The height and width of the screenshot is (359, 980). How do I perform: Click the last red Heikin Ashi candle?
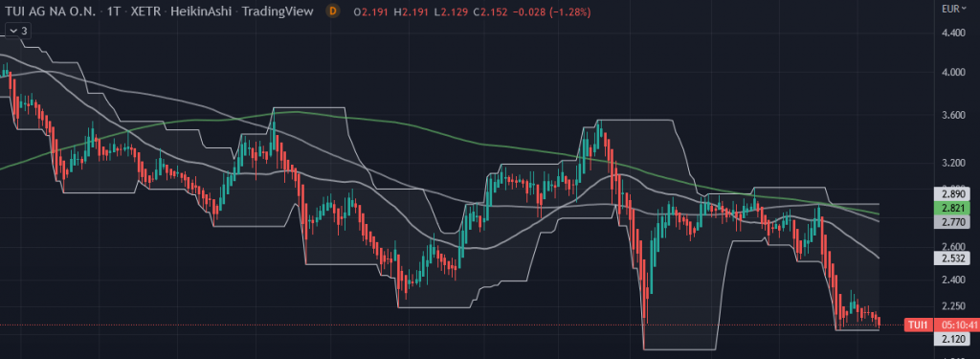click(879, 322)
